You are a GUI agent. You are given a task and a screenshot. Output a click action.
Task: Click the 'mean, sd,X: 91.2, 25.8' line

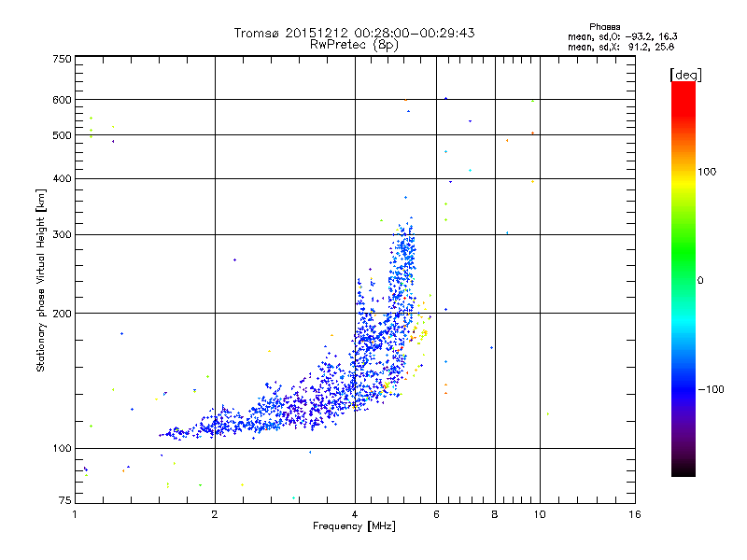tap(621, 47)
